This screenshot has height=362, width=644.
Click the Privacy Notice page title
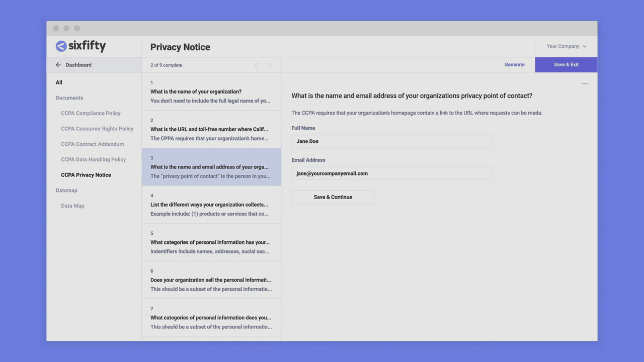click(180, 47)
